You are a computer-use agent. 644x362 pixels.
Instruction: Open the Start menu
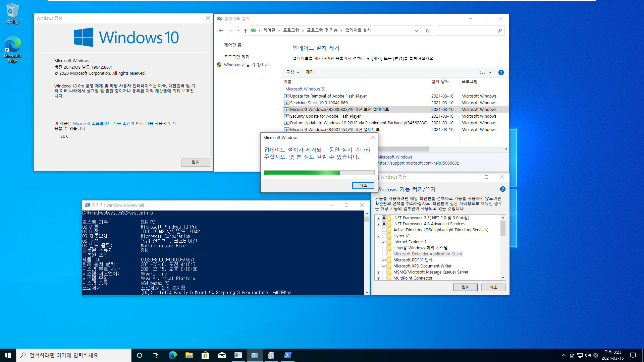[x=8, y=355]
